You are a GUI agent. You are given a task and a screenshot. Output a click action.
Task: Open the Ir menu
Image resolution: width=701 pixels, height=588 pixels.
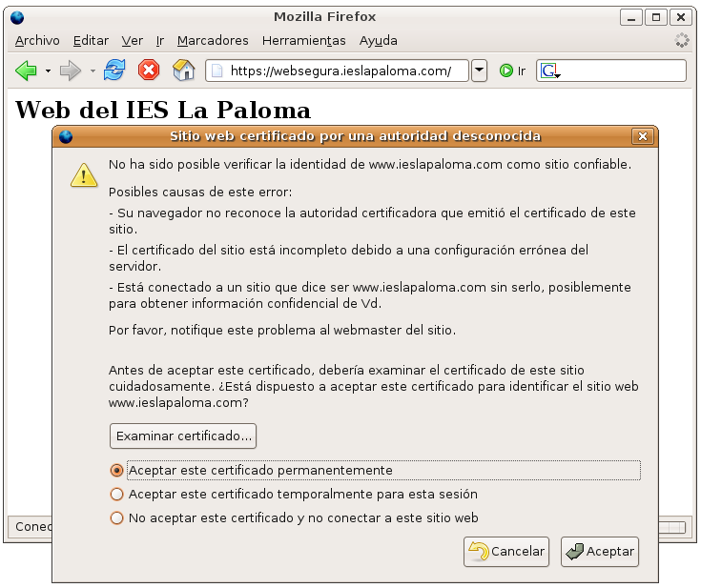pyautogui.click(x=160, y=41)
